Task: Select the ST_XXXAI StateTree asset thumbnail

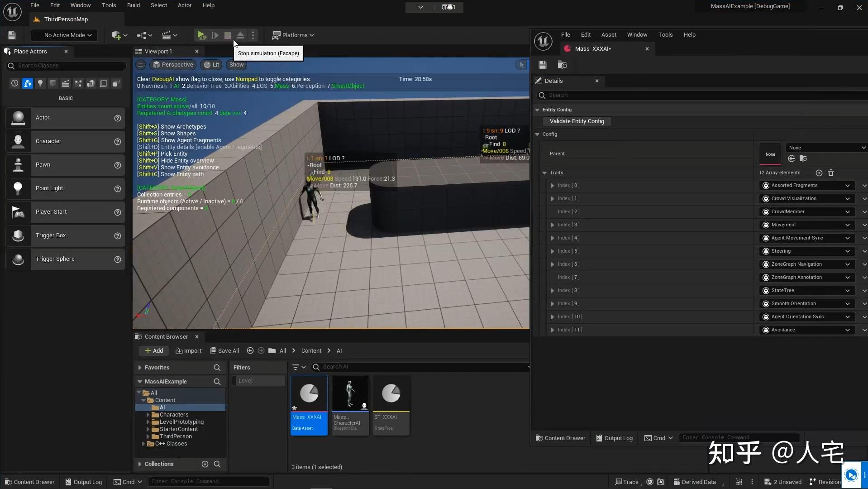Action: tap(391, 394)
